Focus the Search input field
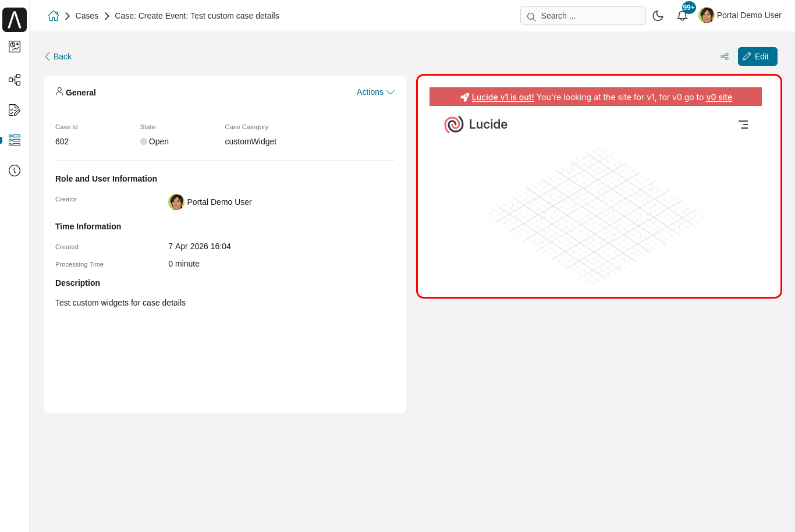The height and width of the screenshot is (532, 795). (x=583, y=16)
